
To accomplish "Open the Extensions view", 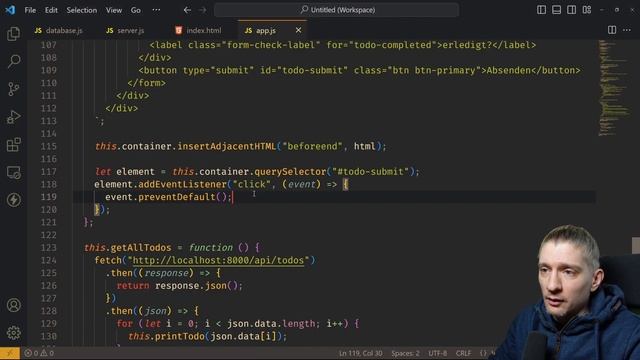I will (x=13, y=144).
